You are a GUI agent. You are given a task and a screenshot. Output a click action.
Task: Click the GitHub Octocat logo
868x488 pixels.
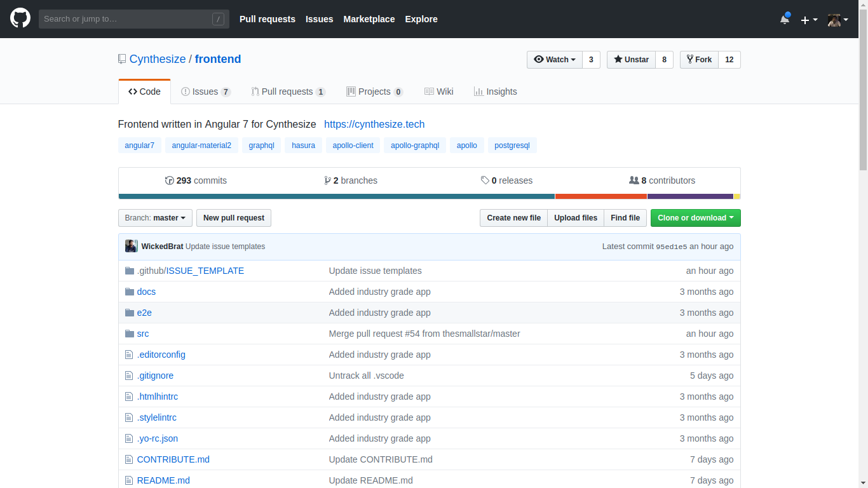pos(20,18)
